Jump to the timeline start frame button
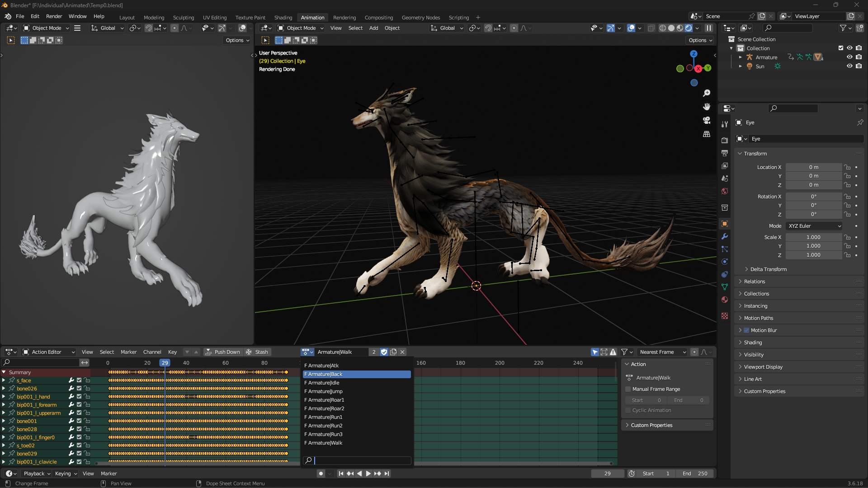Image resolution: width=868 pixels, height=488 pixels. [x=341, y=474]
